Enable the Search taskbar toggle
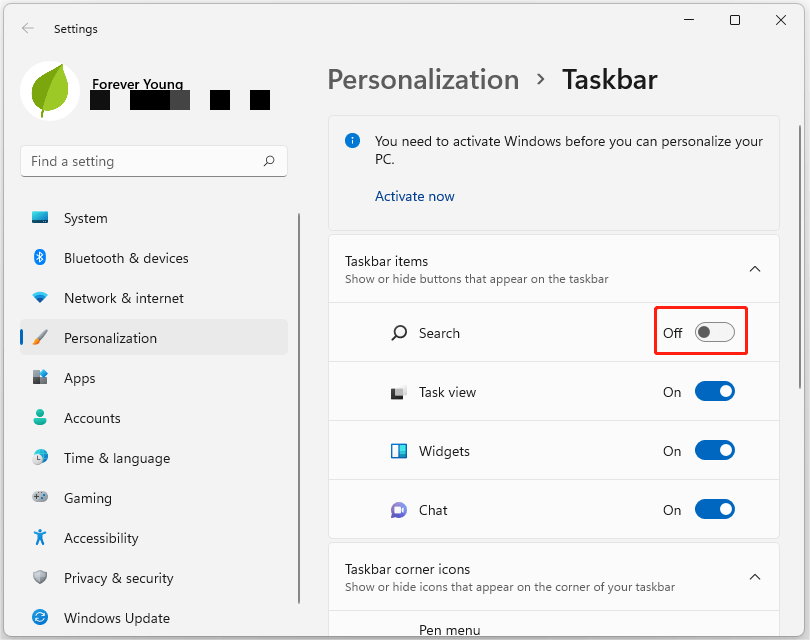 [x=715, y=331]
